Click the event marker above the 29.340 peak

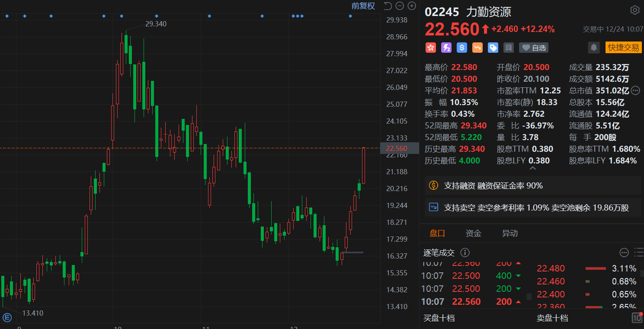coord(122,16)
